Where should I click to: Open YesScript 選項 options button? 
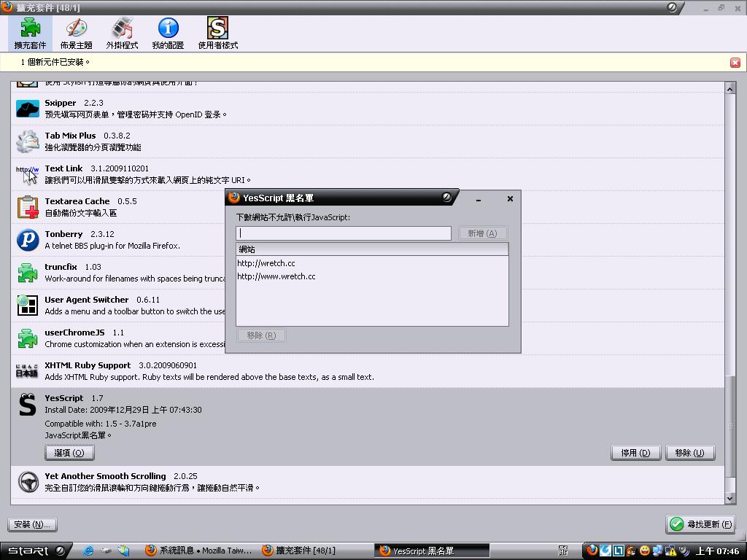(69, 453)
